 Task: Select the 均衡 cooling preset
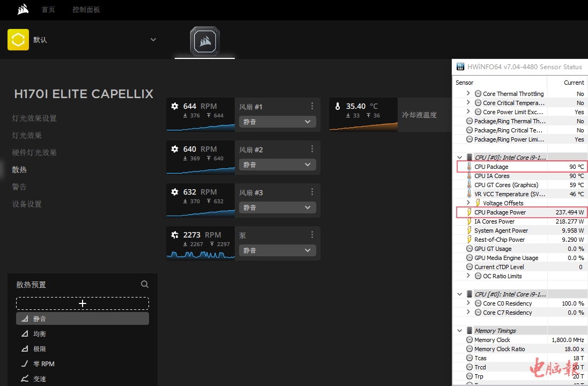pyautogui.click(x=40, y=333)
